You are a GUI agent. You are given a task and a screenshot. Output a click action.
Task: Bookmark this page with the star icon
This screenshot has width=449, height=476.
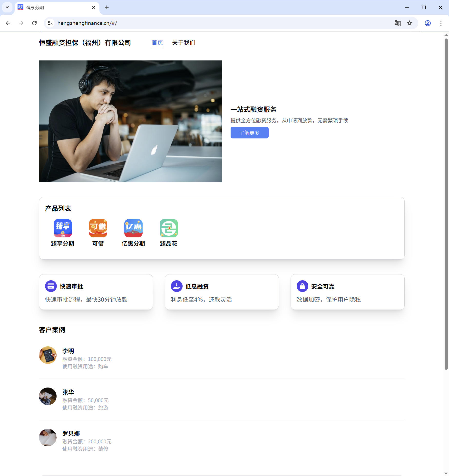pyautogui.click(x=410, y=23)
